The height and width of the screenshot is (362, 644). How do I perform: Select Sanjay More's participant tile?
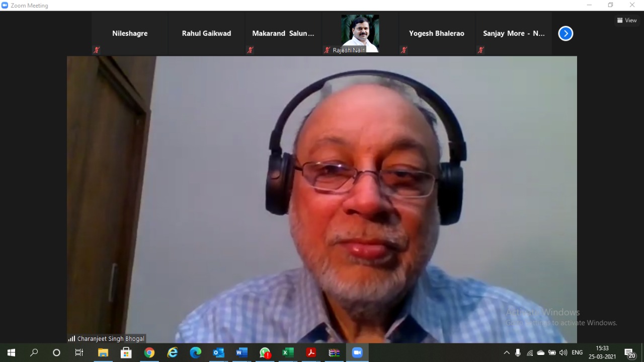(514, 34)
